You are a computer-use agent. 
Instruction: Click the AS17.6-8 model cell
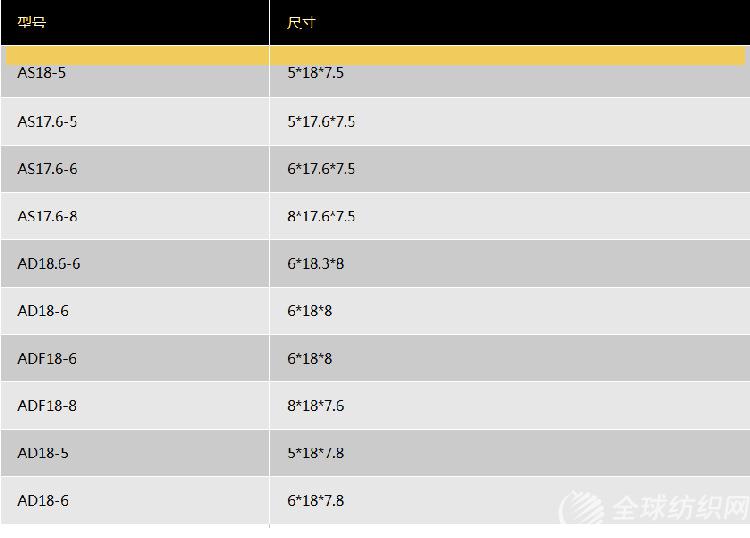(135, 216)
